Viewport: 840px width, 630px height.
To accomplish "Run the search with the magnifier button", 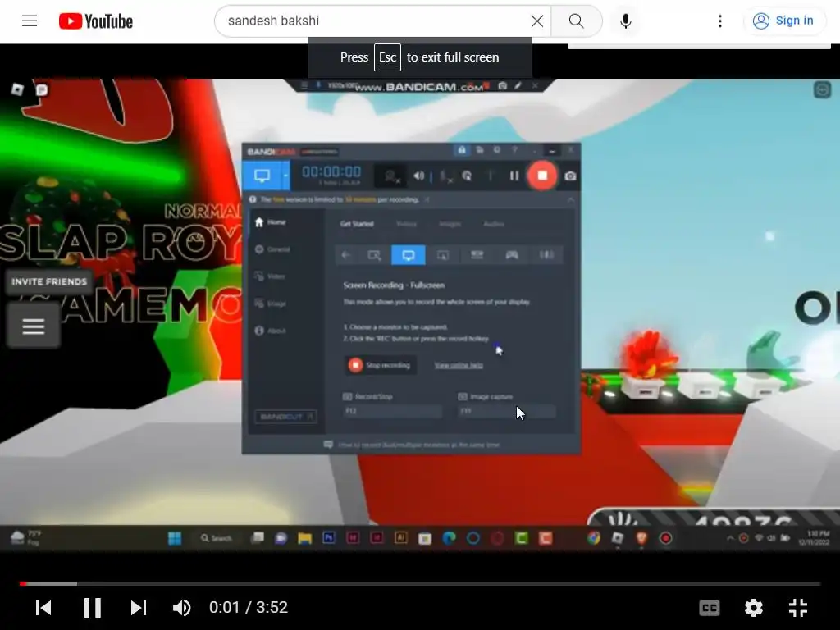I will [x=577, y=21].
